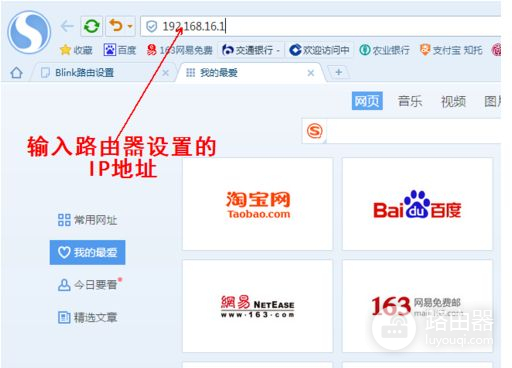Close the Blink路由设置 tab
Image resolution: width=512 pixels, height=368 pixels.
pyautogui.click(x=165, y=73)
